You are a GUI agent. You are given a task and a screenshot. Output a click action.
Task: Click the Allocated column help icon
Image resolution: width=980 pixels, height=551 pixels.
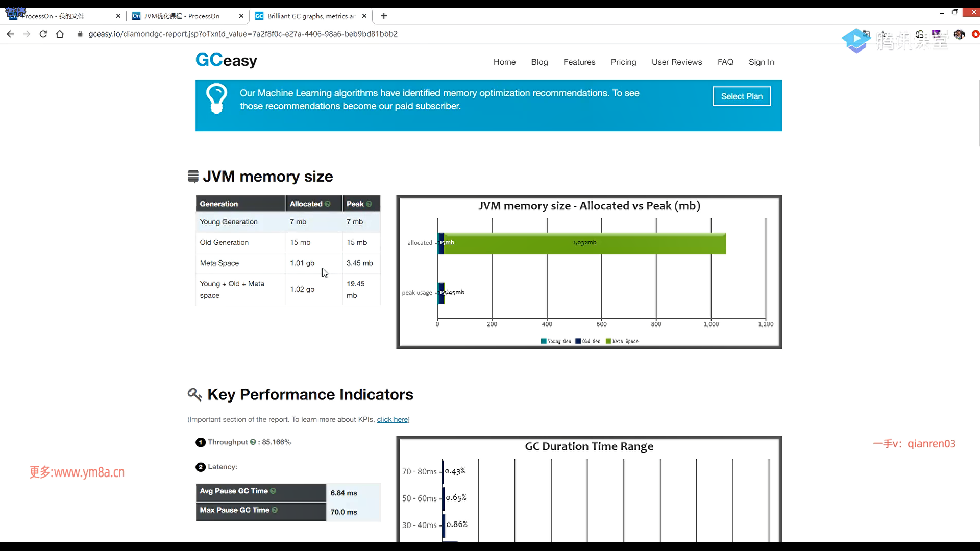pos(328,204)
